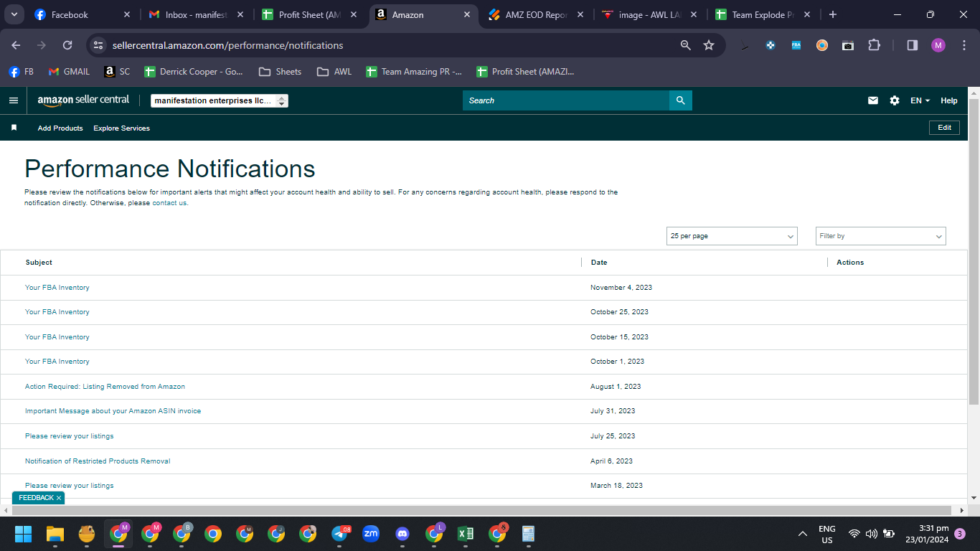Reload the current page
Viewport: 980px width, 551px height.
pos(67,45)
